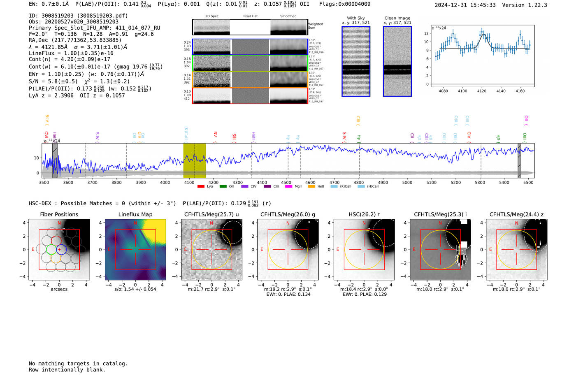Click the 'Smoothed' column header
The height and width of the screenshot is (392, 576).
[x=288, y=16]
